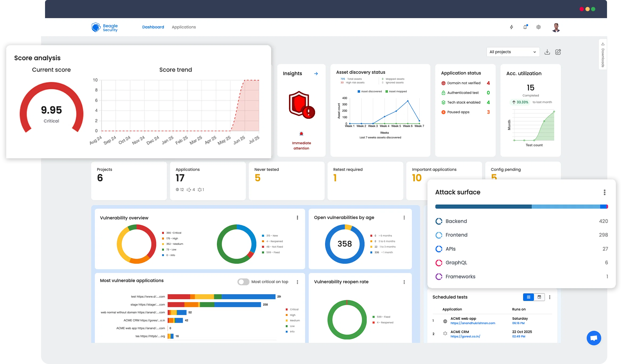Click the download report icon
This screenshot has width=623, height=364.
click(547, 52)
